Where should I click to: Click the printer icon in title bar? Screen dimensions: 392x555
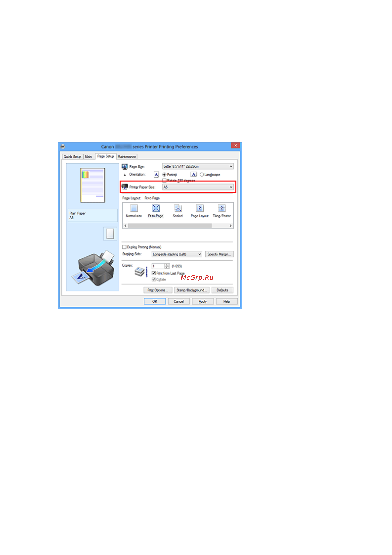click(x=63, y=146)
